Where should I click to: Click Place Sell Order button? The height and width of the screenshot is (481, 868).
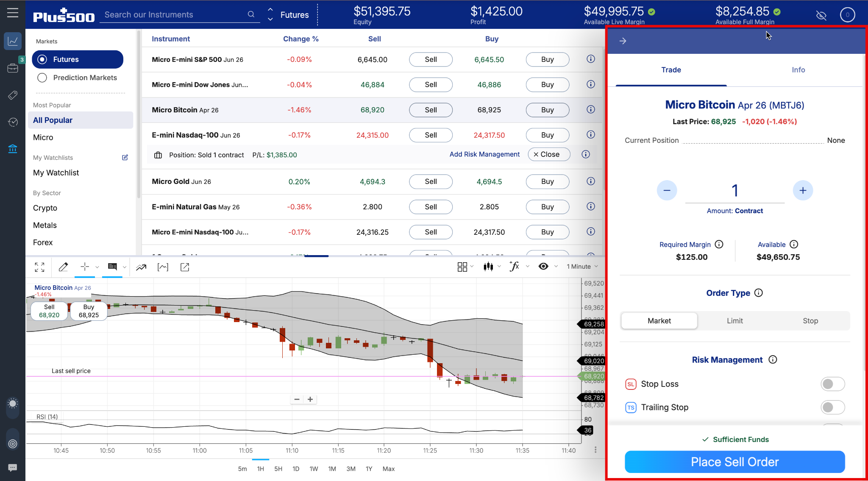coord(734,462)
